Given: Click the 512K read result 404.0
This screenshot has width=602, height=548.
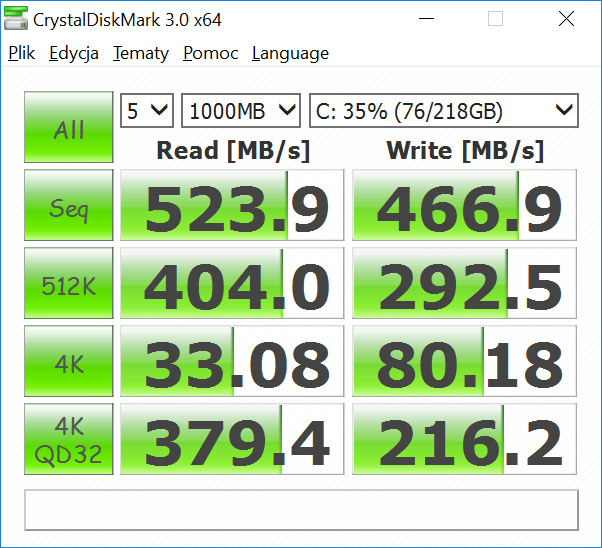Looking at the screenshot, I should (232, 283).
